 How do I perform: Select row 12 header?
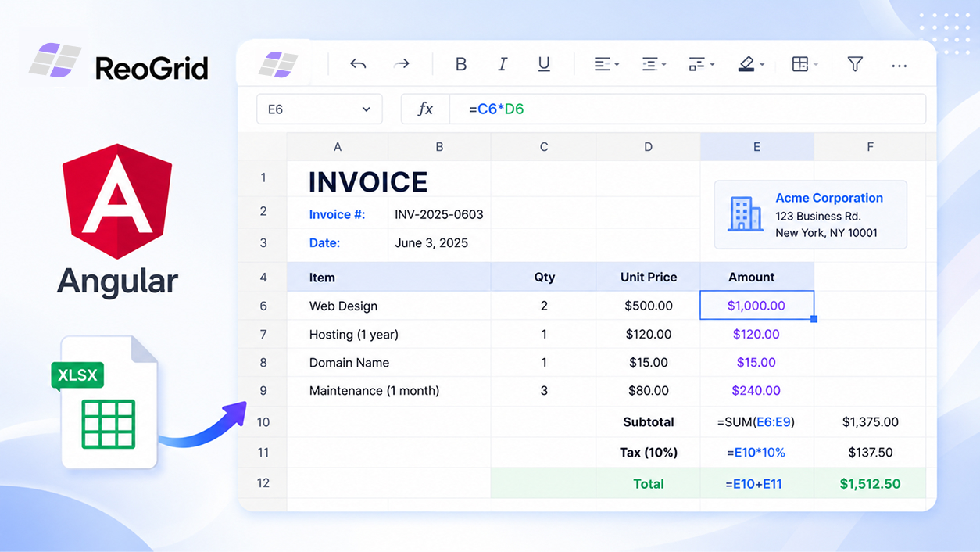click(x=263, y=483)
